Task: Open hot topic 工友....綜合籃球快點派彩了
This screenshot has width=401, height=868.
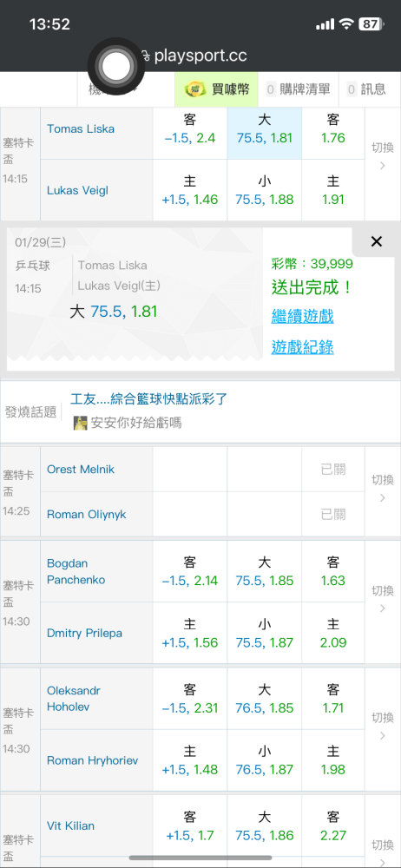Action: click(149, 399)
